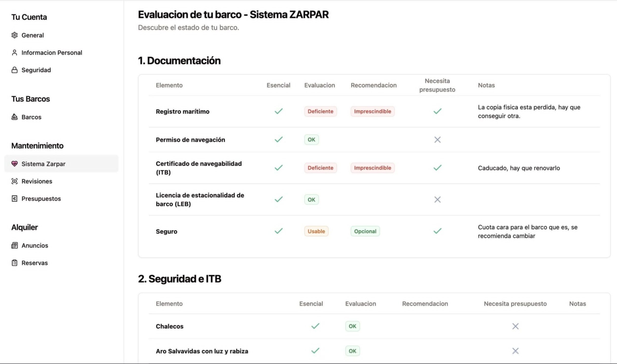The height and width of the screenshot is (364, 617).
Task: Click the Seguridad padlock icon
Action: click(x=14, y=70)
